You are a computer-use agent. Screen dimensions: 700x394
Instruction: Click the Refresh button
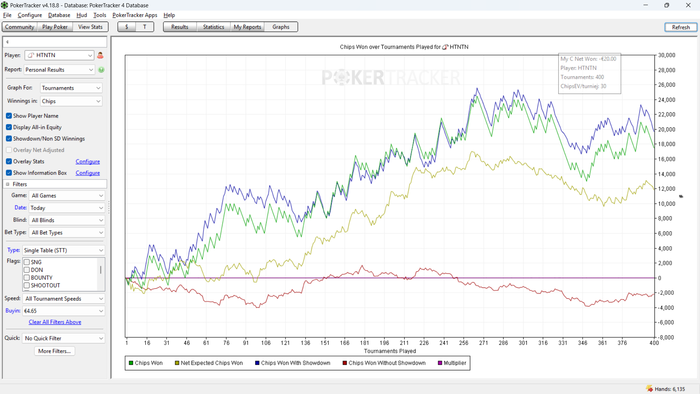681,27
